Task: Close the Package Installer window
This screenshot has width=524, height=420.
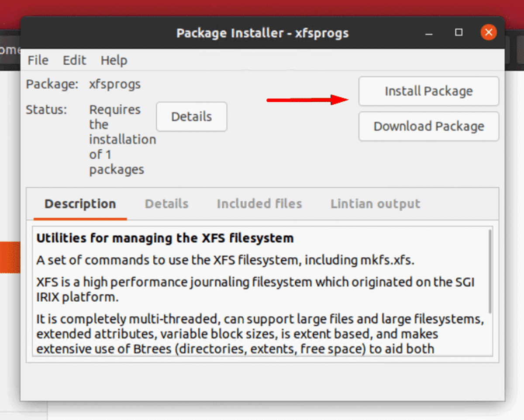Action: click(488, 32)
